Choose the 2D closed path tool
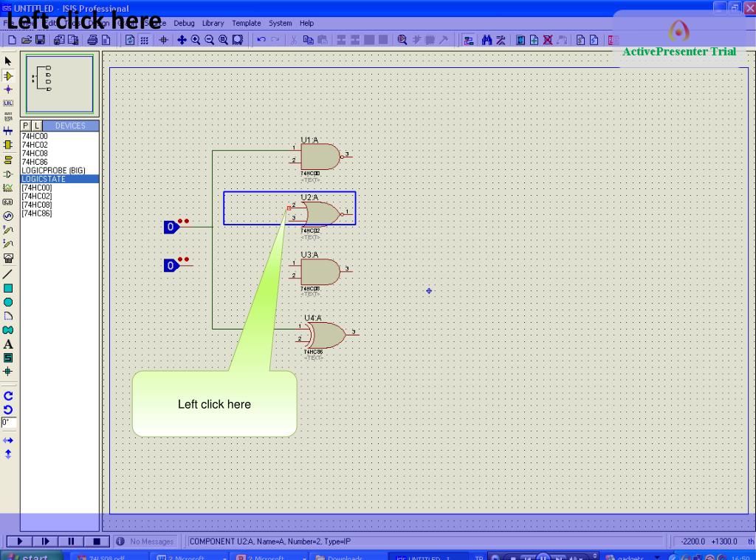The width and height of the screenshot is (756, 560). pos(7,330)
